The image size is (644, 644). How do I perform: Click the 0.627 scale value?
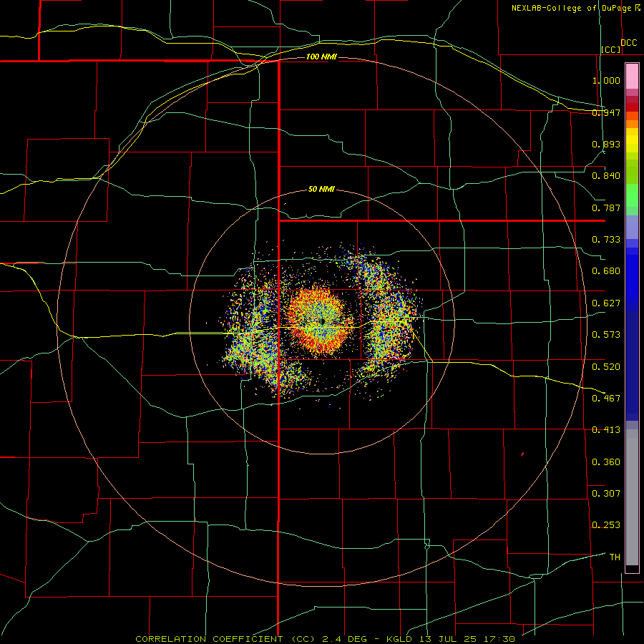coord(606,303)
